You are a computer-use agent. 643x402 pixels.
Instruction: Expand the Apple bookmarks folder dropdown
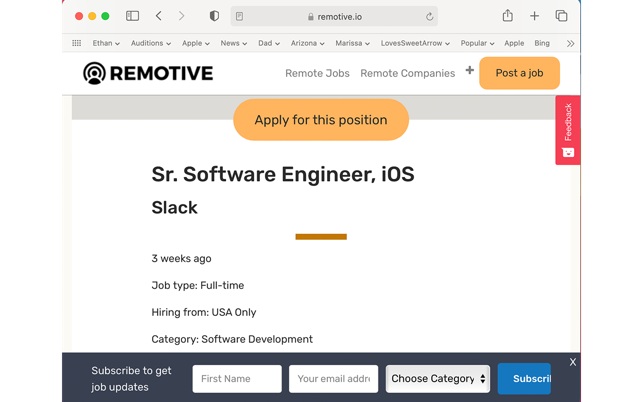pyautogui.click(x=196, y=43)
